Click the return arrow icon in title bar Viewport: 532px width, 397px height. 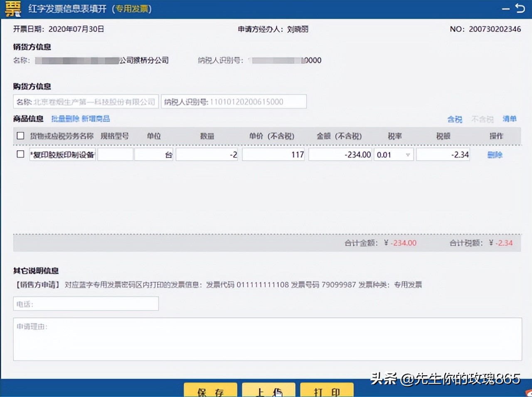(x=520, y=8)
